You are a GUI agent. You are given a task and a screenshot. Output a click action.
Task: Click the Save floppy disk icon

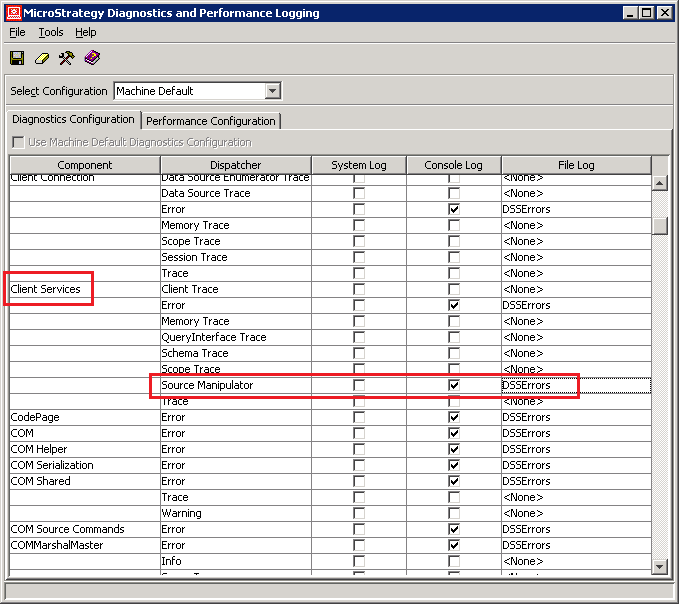pyautogui.click(x=17, y=58)
